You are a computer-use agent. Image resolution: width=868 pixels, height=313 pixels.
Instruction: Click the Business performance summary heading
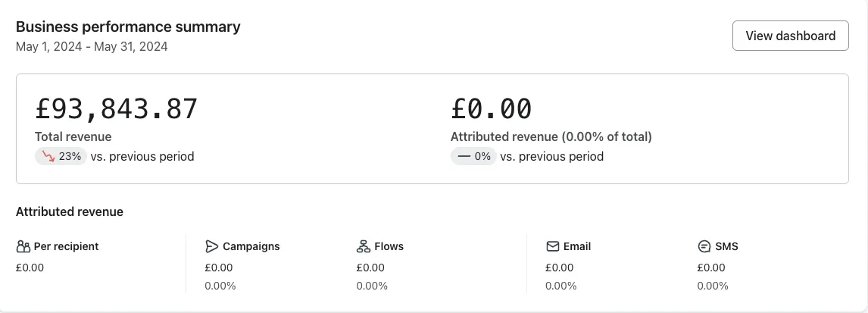(128, 27)
